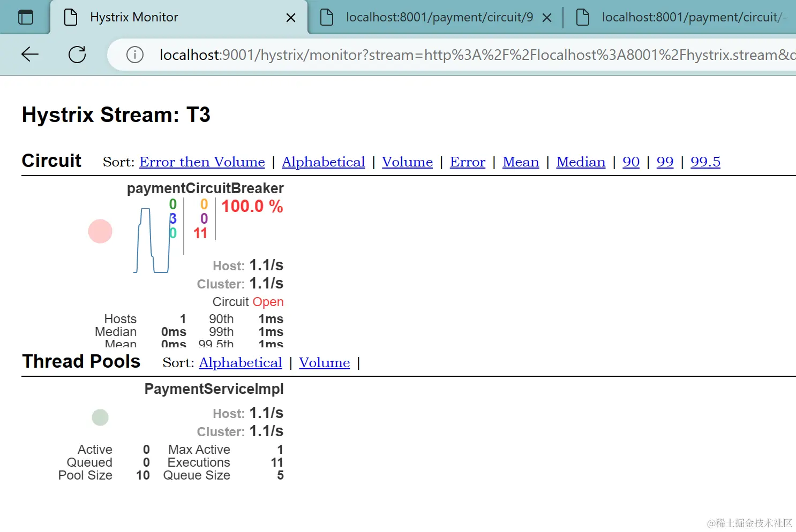Click the thread pool Cluster rate 1.1/s
796x532 pixels.
point(266,431)
